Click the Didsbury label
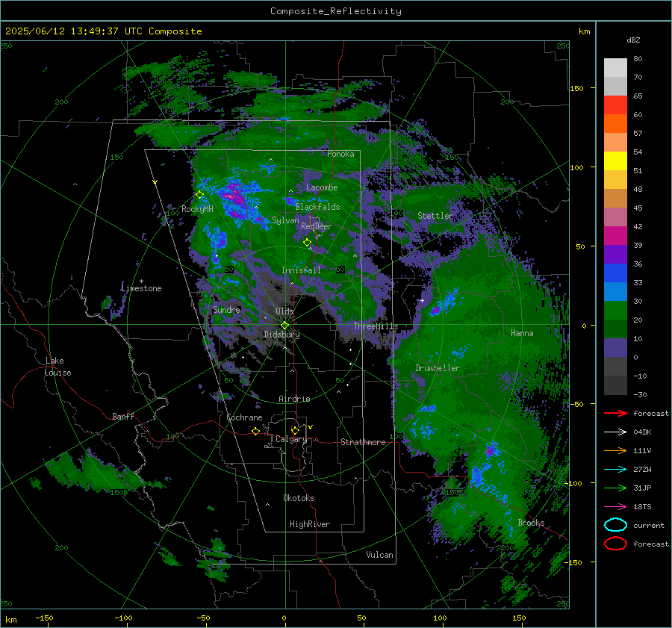The width and height of the screenshot is (672, 628). 281,335
